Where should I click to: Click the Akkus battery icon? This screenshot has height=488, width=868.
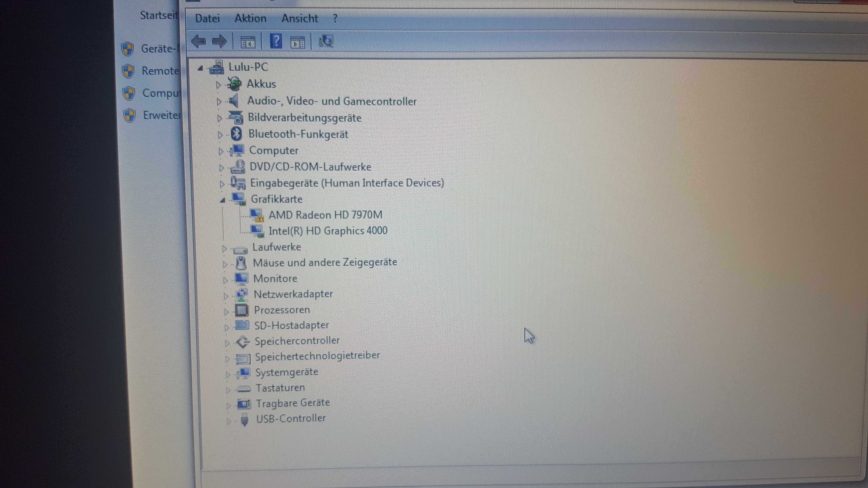coord(234,84)
